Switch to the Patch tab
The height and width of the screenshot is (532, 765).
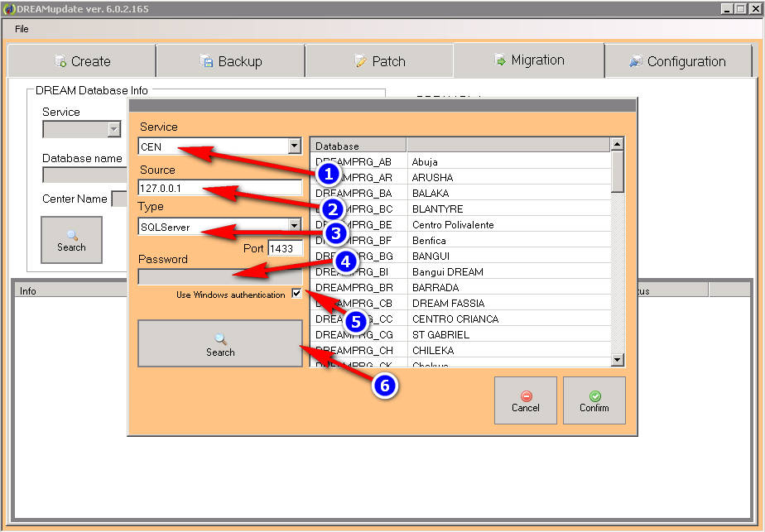click(x=379, y=61)
